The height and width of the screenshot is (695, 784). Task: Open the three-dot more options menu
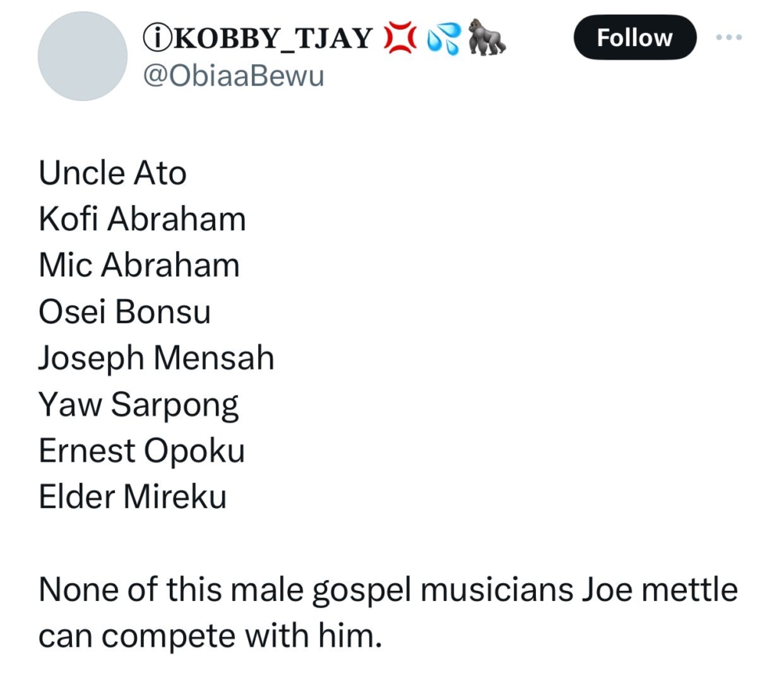coord(729,38)
